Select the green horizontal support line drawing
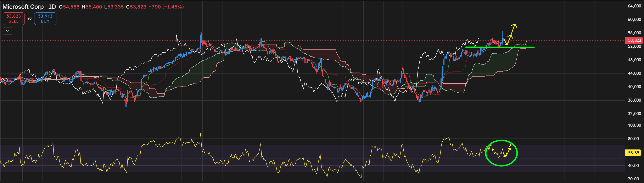 pos(500,47)
